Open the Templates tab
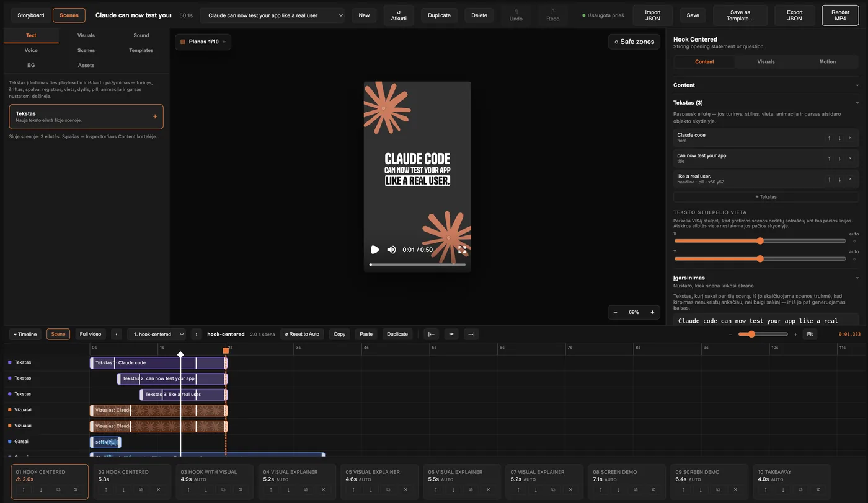This screenshot has height=503, width=868. [141, 50]
